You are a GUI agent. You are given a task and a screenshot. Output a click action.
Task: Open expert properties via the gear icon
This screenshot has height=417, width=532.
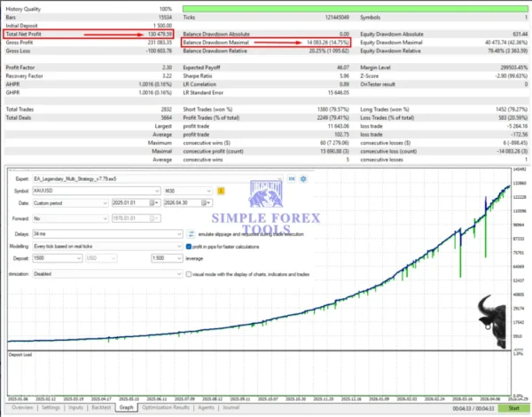303,178
